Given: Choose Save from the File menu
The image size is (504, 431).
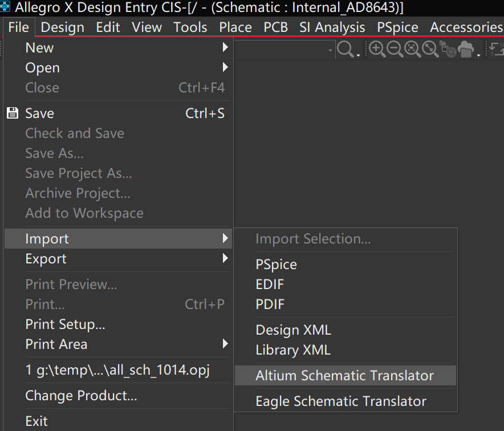Looking at the screenshot, I should coord(118,113).
